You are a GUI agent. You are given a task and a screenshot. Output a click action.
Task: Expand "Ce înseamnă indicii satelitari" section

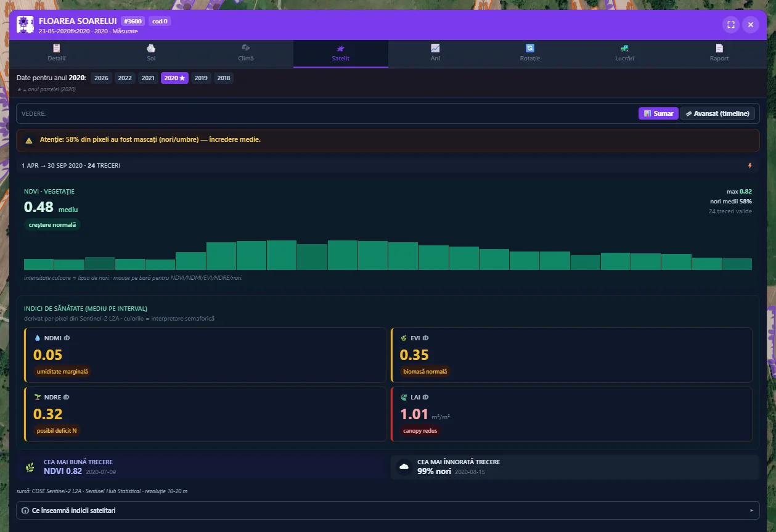tap(388, 510)
